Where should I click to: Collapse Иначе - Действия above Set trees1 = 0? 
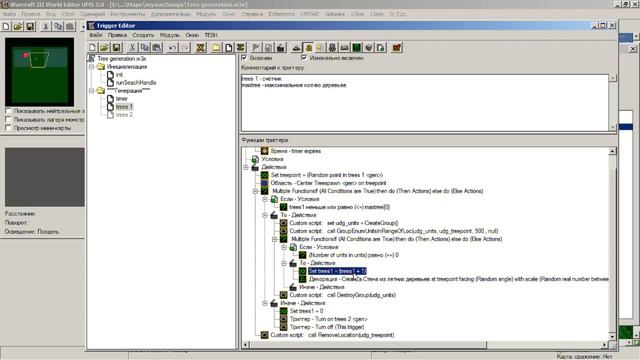(265, 303)
